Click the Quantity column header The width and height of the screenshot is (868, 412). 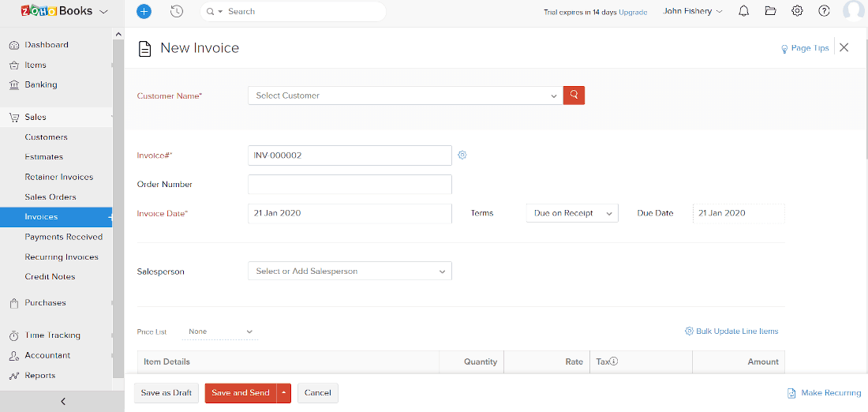(x=481, y=361)
